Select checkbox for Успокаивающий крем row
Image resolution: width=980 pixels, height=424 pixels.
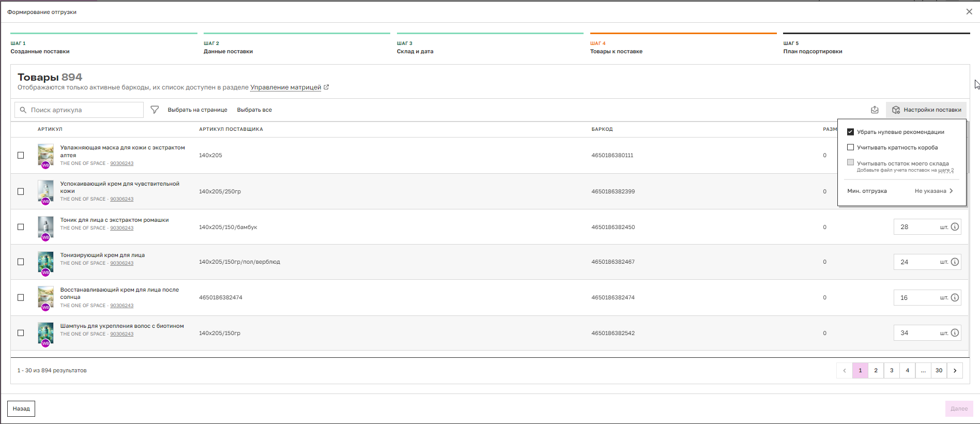tap(21, 191)
